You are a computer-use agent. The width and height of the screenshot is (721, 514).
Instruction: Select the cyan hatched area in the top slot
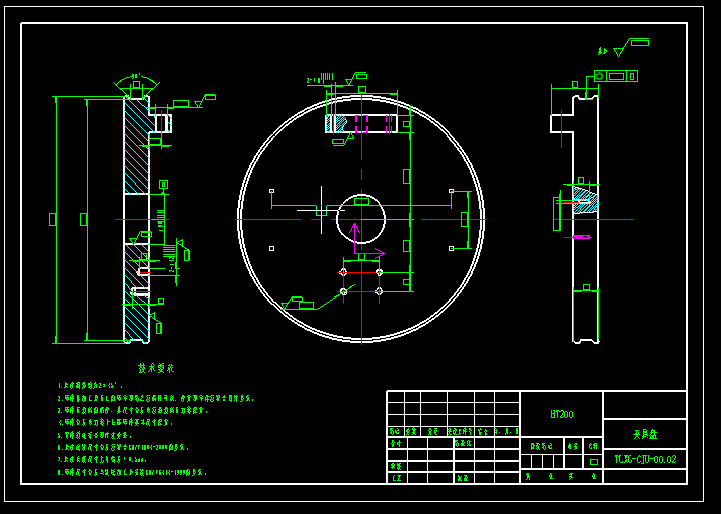point(339,123)
